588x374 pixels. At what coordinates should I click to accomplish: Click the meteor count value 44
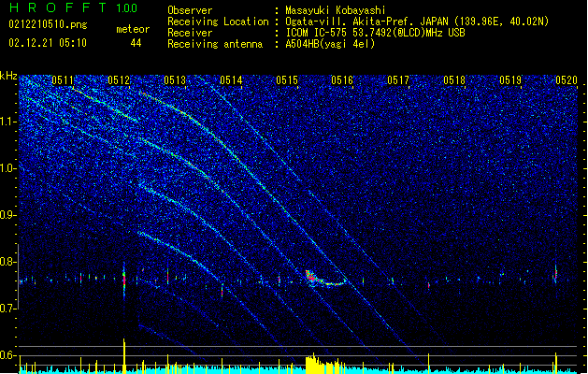(136, 43)
